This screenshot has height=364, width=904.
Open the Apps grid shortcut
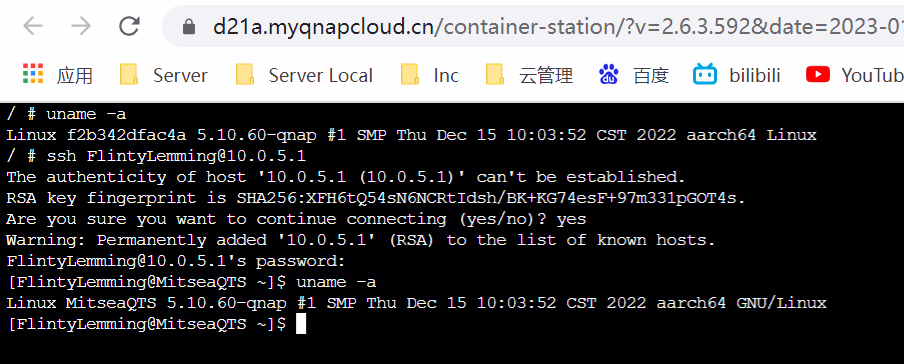tap(33, 74)
